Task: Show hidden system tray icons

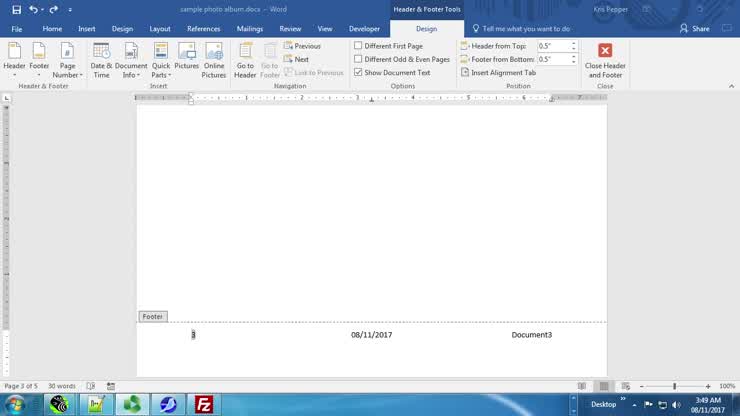Action: [x=634, y=405]
